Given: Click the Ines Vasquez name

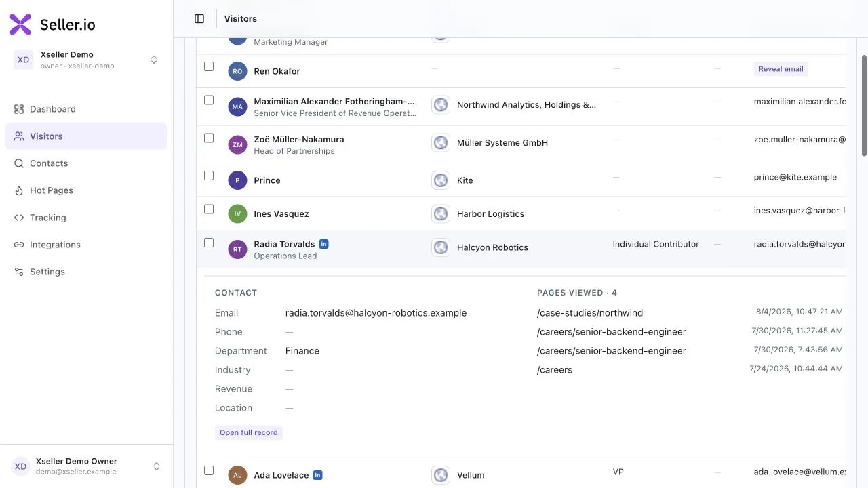Looking at the screenshot, I should [281, 213].
